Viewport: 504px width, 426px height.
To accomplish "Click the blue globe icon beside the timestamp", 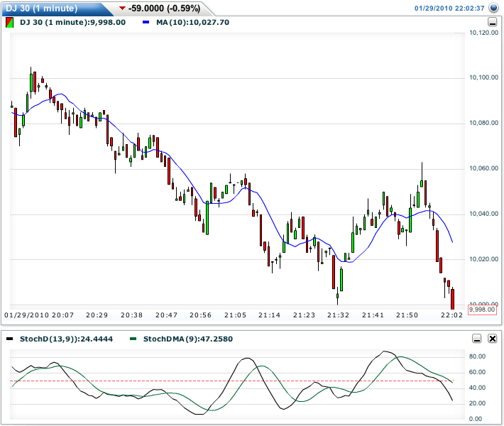I will click(493, 8).
